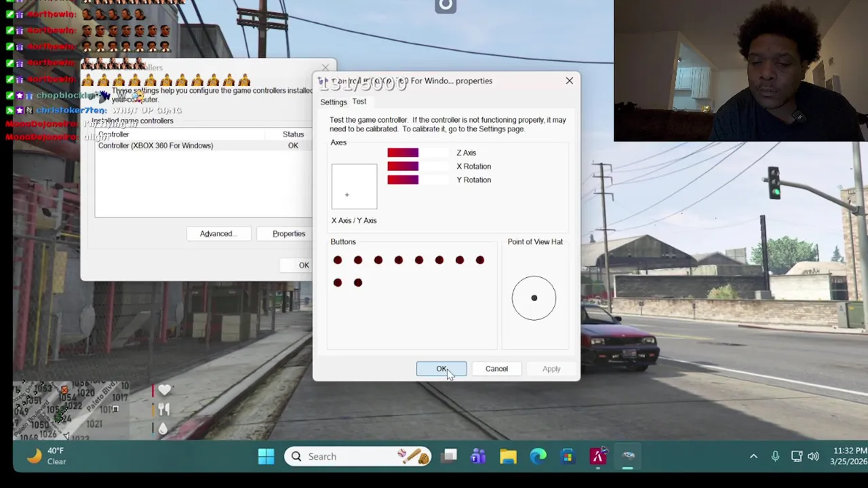Viewport: 868px width, 488px height.
Task: Open the red A app in taskbar
Action: pos(597,457)
